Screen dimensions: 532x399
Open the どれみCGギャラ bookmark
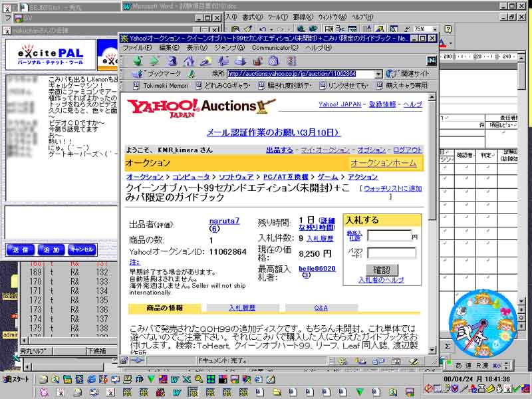(223, 86)
